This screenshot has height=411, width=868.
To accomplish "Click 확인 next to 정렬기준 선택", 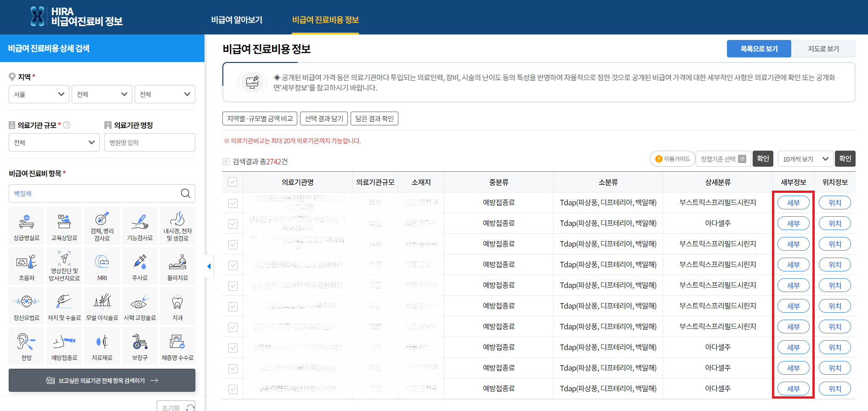I will point(763,158).
